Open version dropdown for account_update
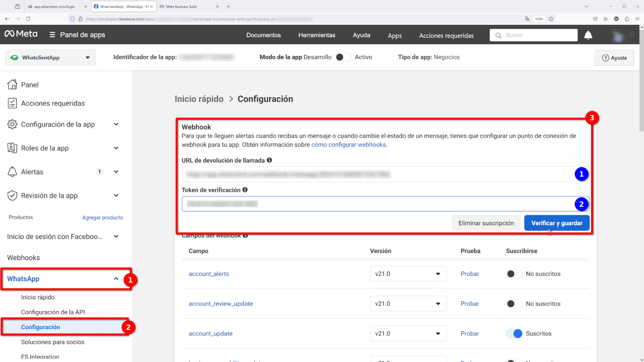 [408, 334]
